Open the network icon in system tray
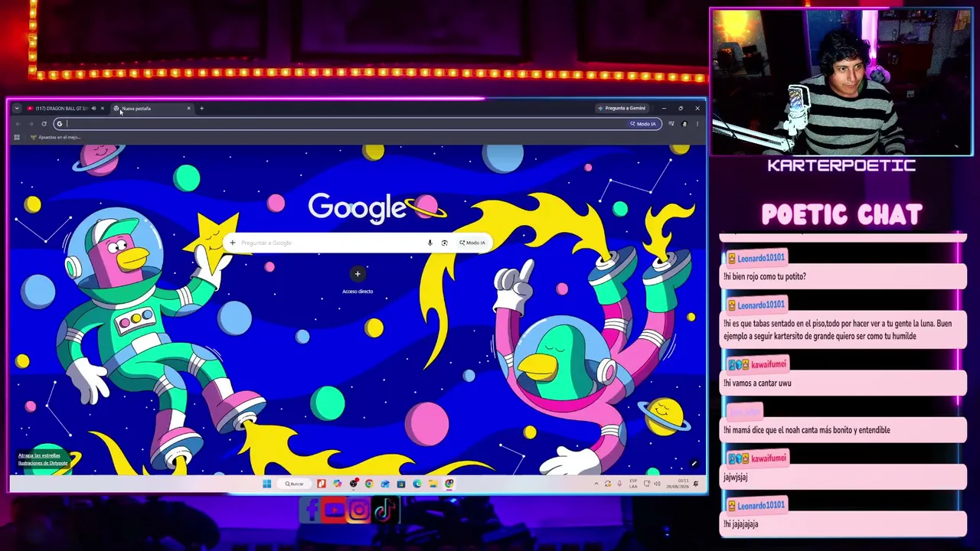This screenshot has width=980, height=551. [647, 484]
